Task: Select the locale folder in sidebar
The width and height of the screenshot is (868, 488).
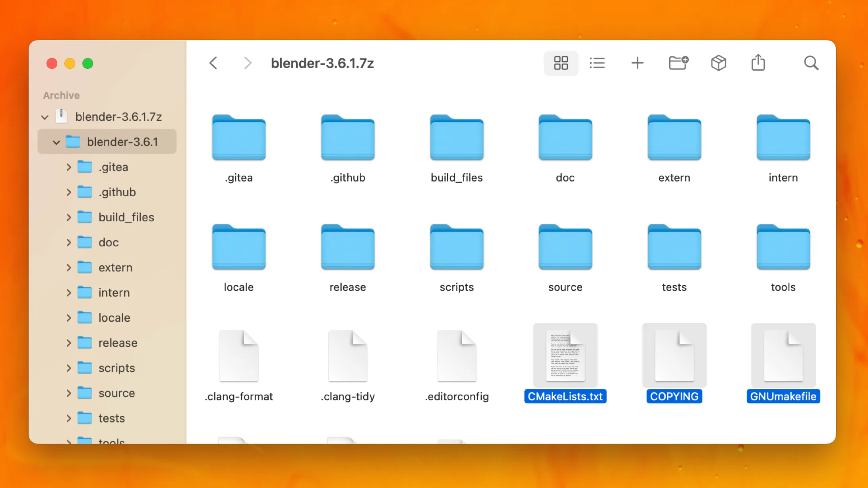Action: [x=114, y=318]
